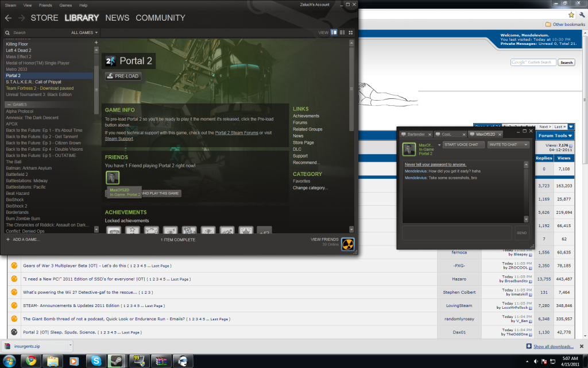
Task: Open the Friends menu in Steam
Action: click(x=45, y=5)
